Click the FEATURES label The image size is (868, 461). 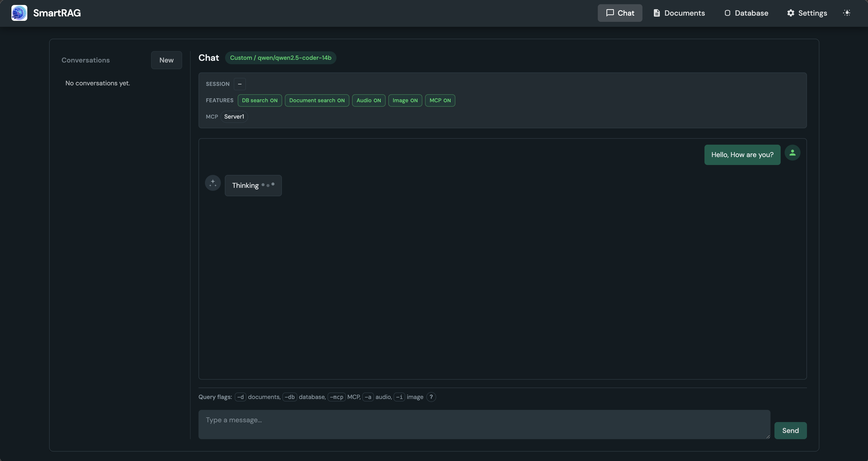coord(219,100)
